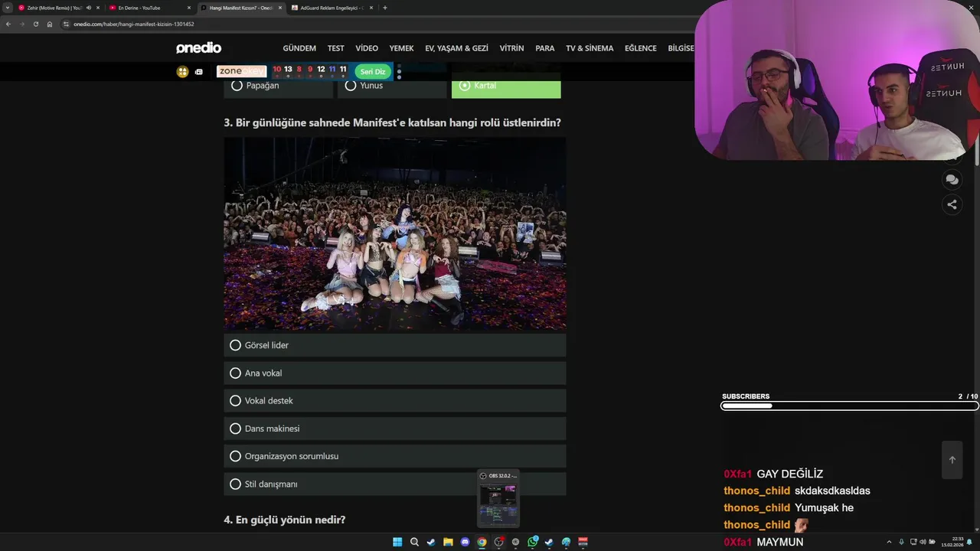Viewport: 980px width, 551px height.
Task: Open the PARA section link
Action: (x=545, y=48)
